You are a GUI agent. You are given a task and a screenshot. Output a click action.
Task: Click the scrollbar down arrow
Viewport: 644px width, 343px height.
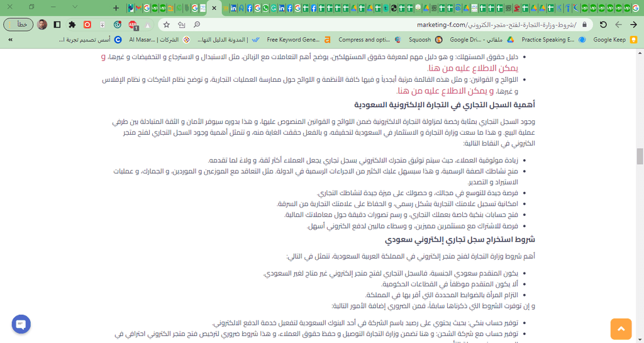[x=640, y=339]
